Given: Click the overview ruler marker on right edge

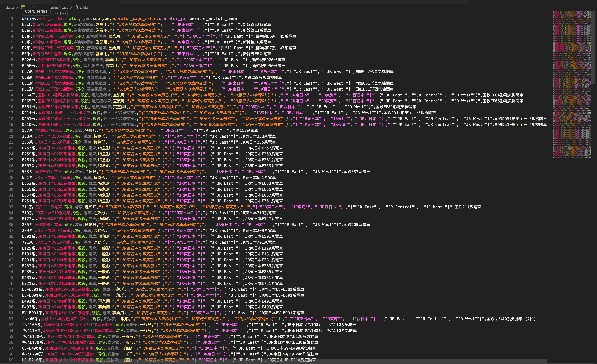Looking at the screenshot, I should (593, 266).
